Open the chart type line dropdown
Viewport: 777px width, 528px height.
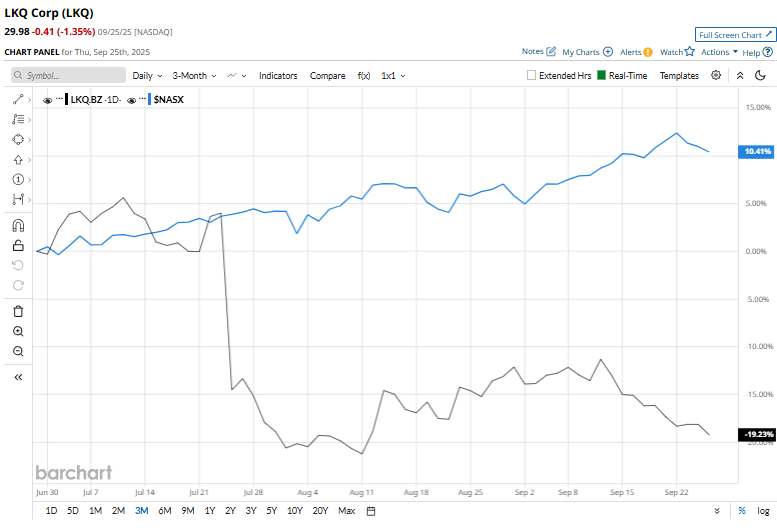237,76
